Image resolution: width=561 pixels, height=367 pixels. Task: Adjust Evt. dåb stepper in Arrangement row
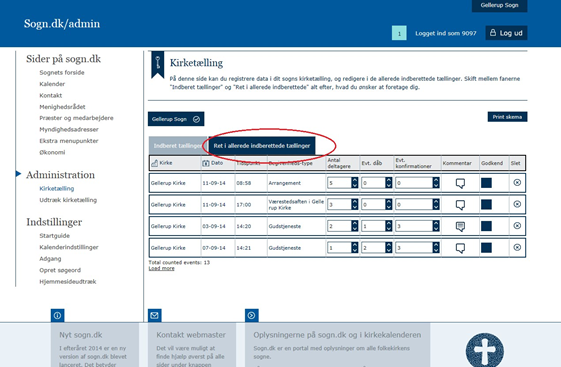(x=389, y=183)
